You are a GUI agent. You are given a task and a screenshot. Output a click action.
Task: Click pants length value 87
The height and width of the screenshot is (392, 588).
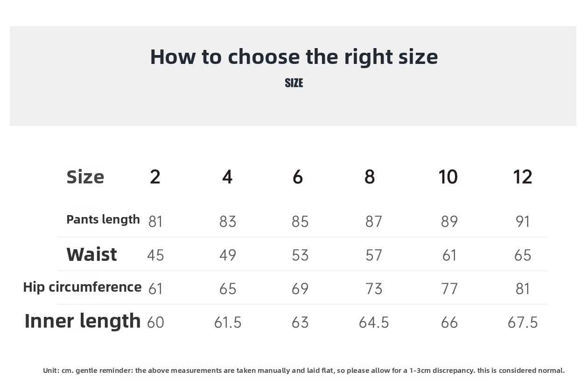pyautogui.click(x=374, y=221)
